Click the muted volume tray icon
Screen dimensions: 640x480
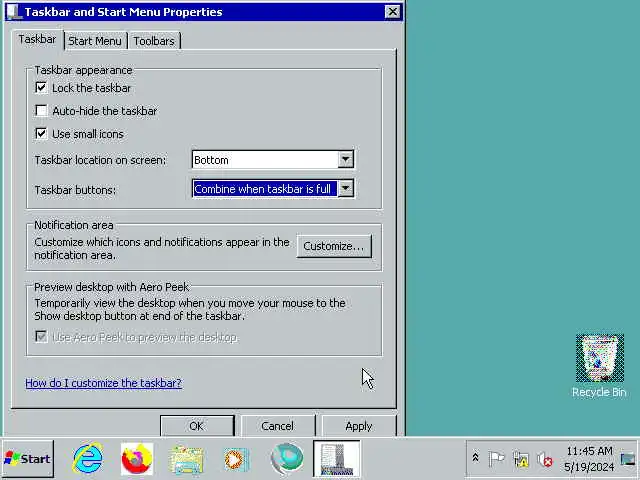[545, 460]
